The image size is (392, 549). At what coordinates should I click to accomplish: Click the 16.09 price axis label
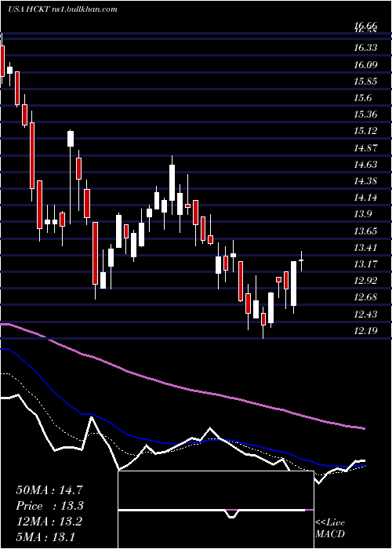(x=365, y=64)
